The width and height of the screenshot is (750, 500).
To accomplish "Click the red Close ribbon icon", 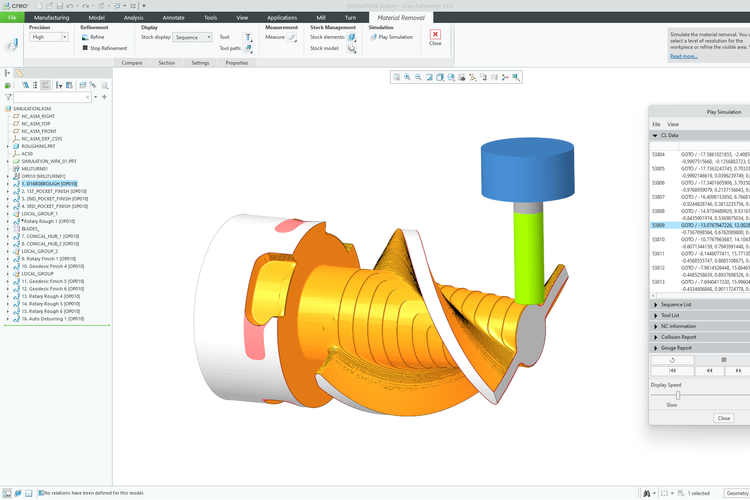I will pyautogui.click(x=435, y=37).
